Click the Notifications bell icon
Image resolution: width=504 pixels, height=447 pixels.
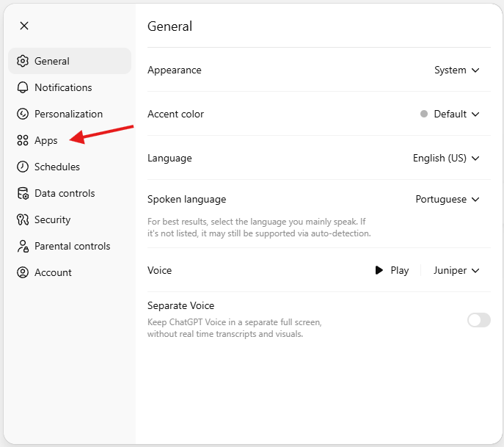pyautogui.click(x=23, y=87)
